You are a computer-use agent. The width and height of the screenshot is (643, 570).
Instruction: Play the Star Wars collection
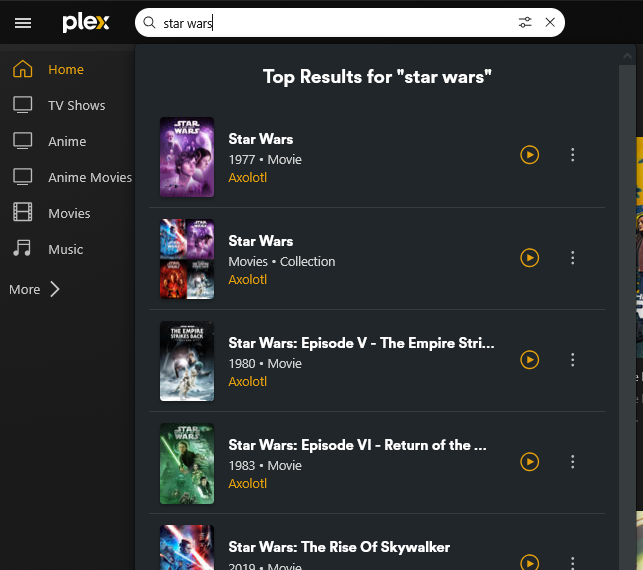[x=530, y=258]
